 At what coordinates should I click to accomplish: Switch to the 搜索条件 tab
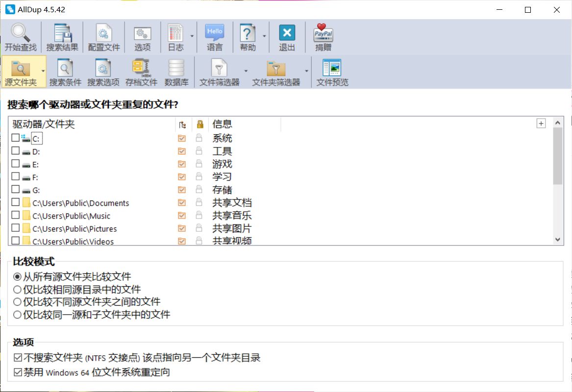65,72
